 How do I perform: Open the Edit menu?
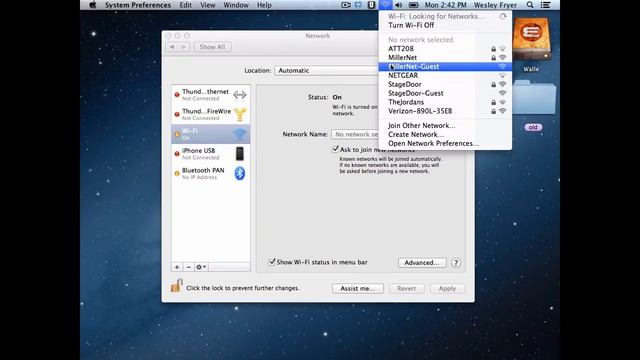[185, 5]
